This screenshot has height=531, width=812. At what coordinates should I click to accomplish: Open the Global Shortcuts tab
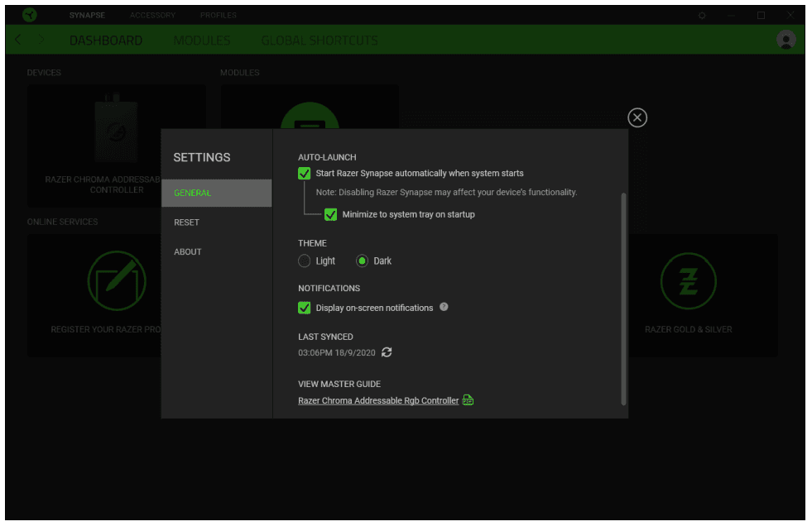(319, 39)
